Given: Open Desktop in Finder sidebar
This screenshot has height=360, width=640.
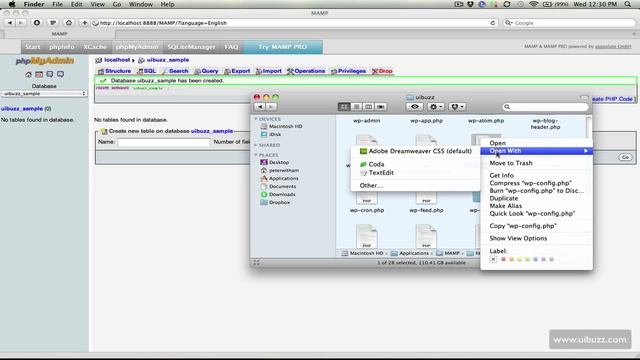Looking at the screenshot, I should point(275,162).
